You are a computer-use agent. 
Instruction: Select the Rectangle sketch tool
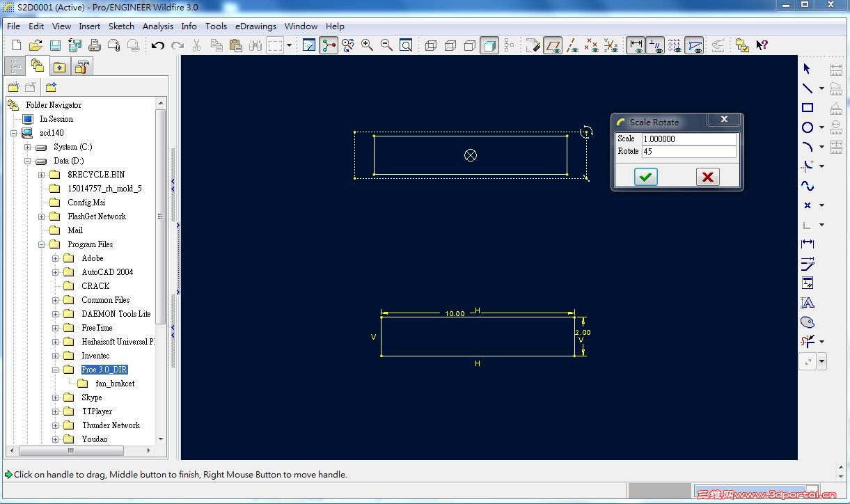[x=807, y=108]
